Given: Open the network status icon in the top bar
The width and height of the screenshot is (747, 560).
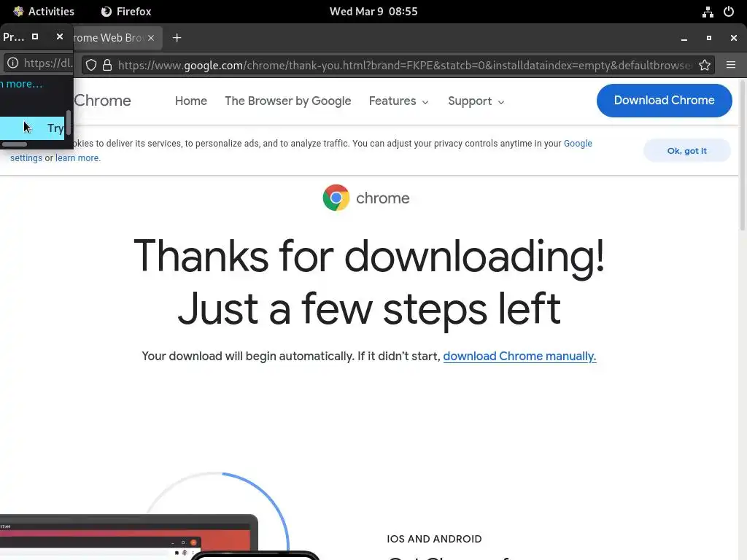Looking at the screenshot, I should click(708, 12).
